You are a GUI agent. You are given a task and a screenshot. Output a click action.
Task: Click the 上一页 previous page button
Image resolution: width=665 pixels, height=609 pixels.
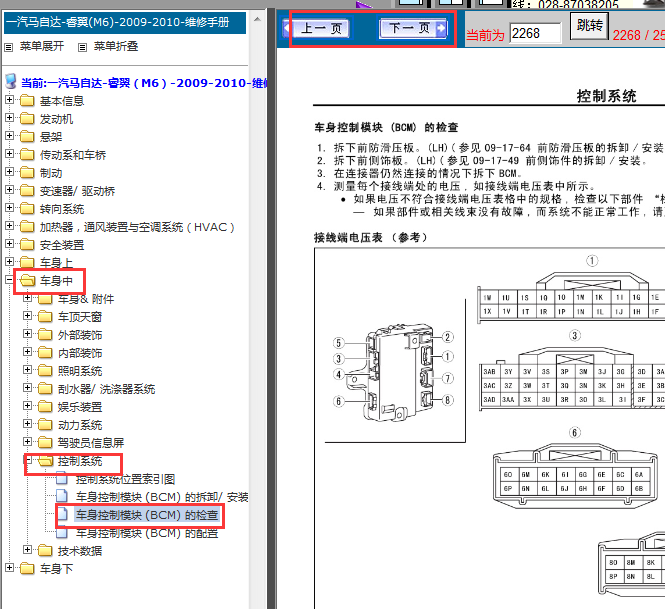point(317,29)
